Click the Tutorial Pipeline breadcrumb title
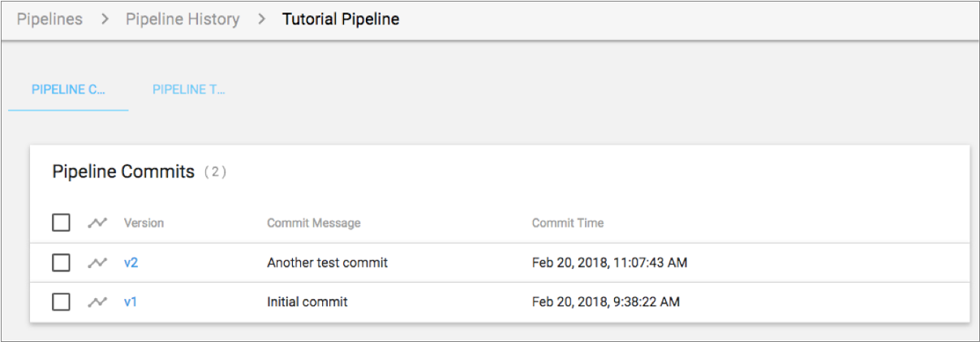Image resolution: width=980 pixels, height=342 pixels. [x=341, y=19]
